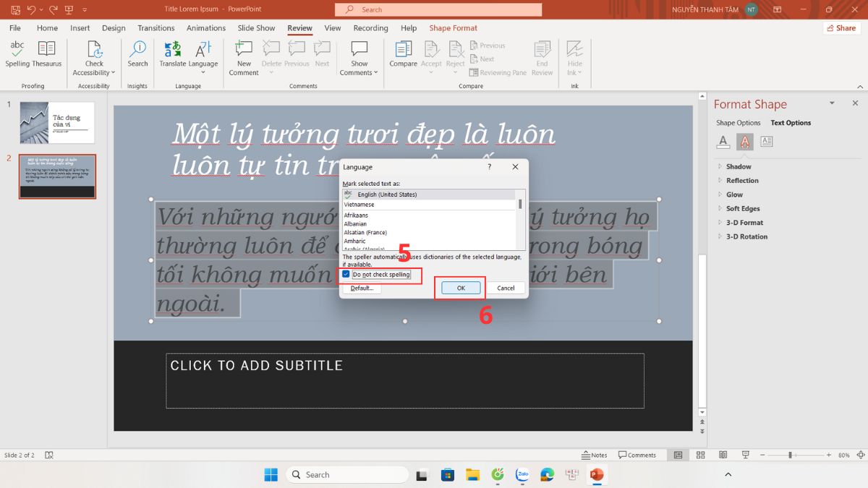Add a New Comment

click(x=244, y=58)
